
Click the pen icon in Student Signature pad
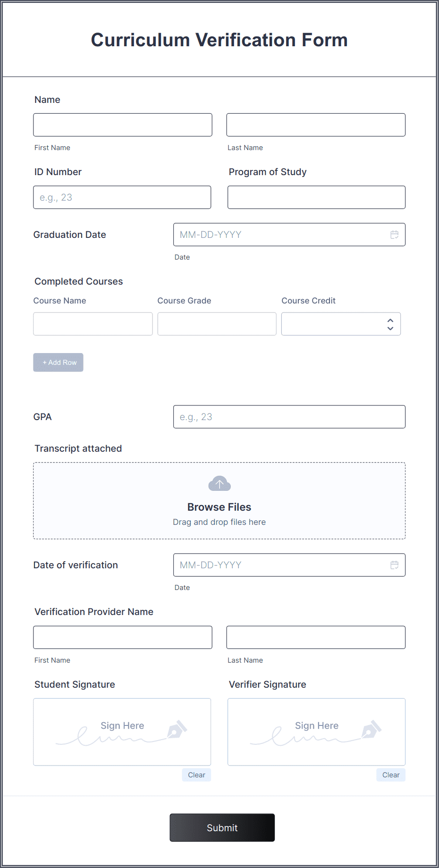175,729
